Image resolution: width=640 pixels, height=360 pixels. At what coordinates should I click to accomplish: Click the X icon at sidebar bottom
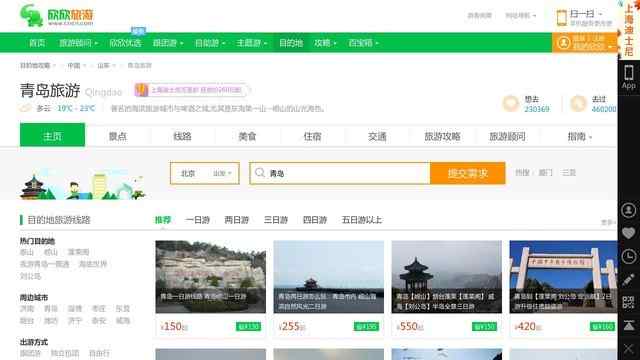coord(629,349)
